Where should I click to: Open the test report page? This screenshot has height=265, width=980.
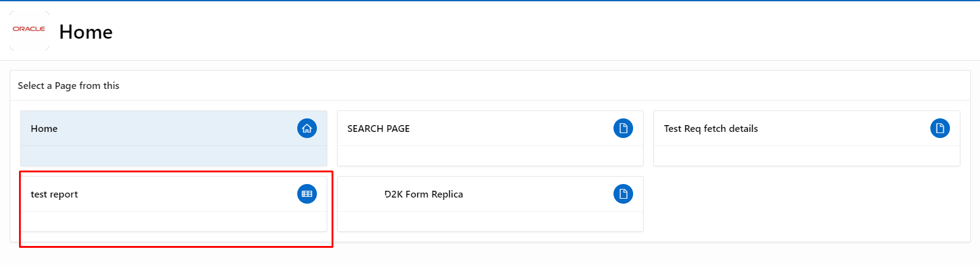(55, 194)
